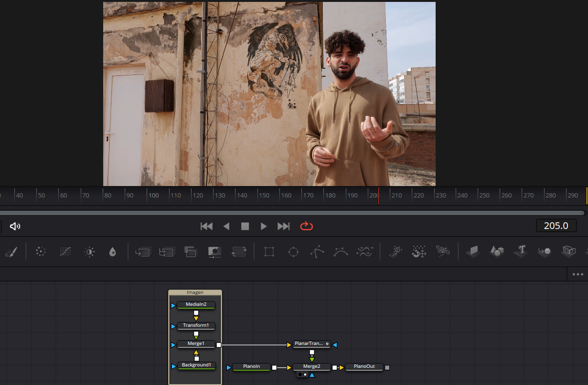Expand the PlanarTransform node options diamond
The height and width of the screenshot is (385, 588).
[328, 344]
